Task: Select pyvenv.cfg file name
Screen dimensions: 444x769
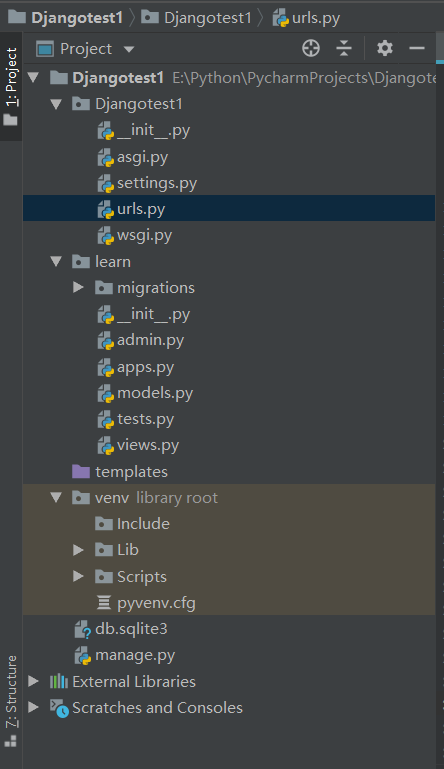Action: (x=156, y=603)
